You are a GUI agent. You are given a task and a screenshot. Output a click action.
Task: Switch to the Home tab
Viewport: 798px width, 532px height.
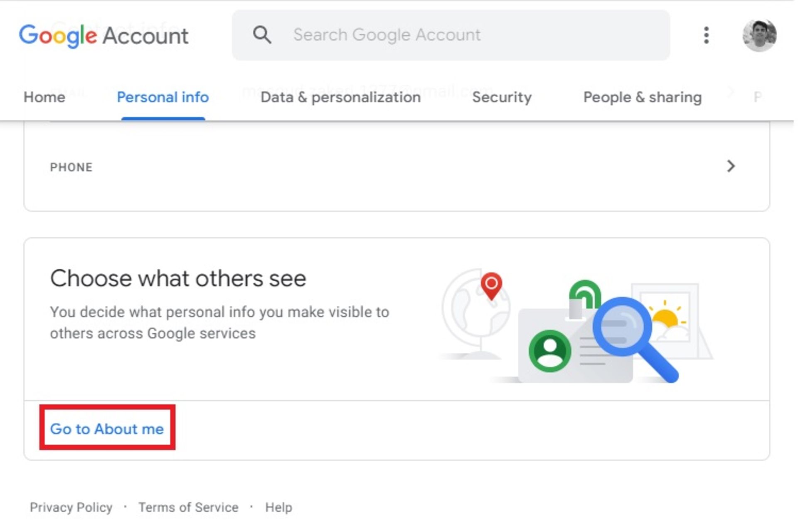click(44, 97)
